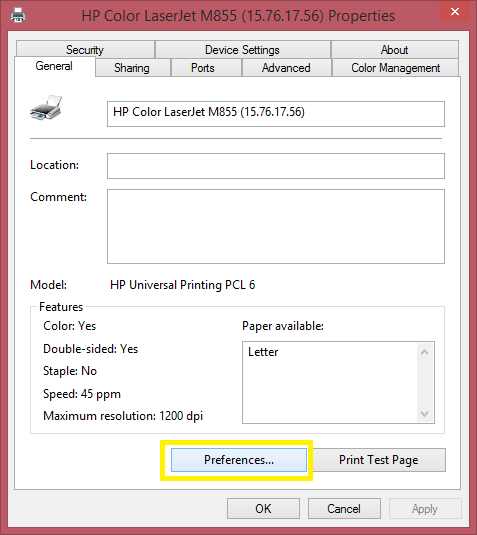Select Letter in the Paper available list
Image resolution: width=477 pixels, height=535 pixels.
click(x=263, y=352)
